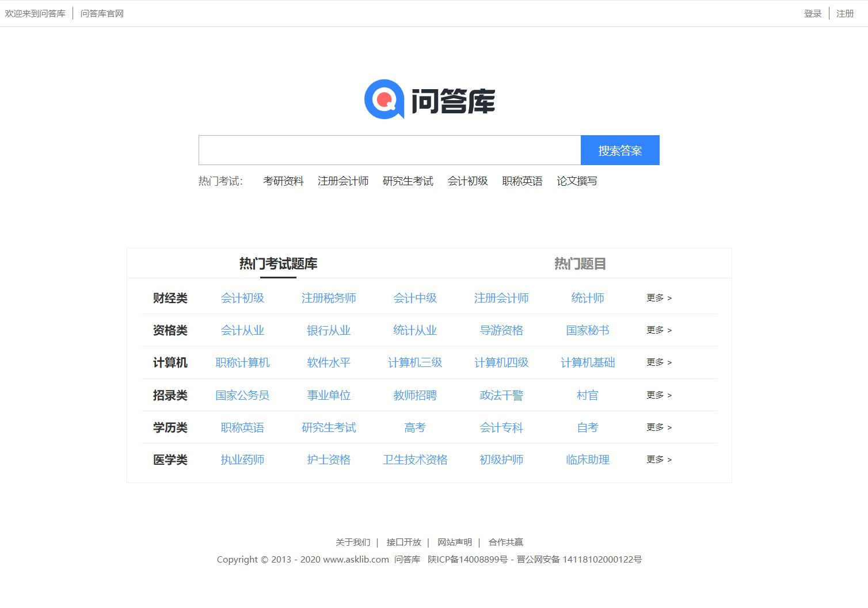
Task: Expand 更多 for 医学类 row
Action: click(659, 460)
